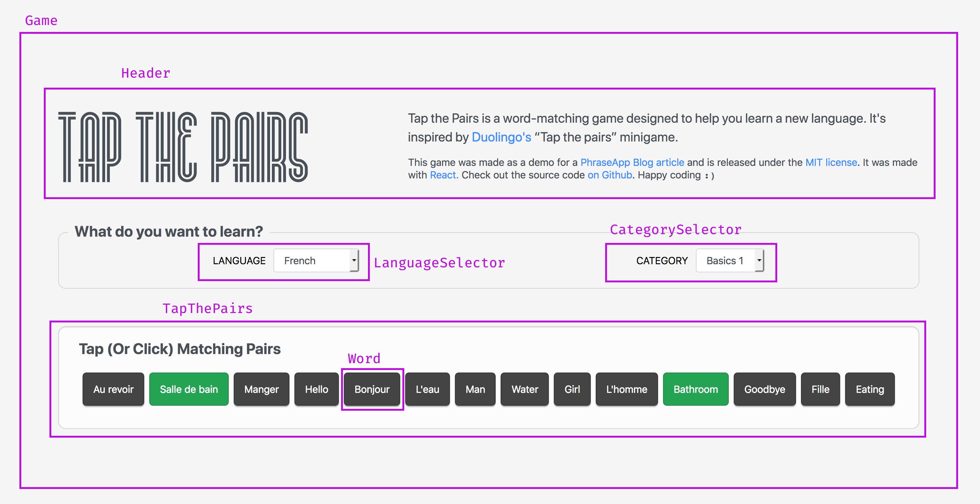Open the MIT license link
The height and width of the screenshot is (504, 980).
(x=831, y=162)
